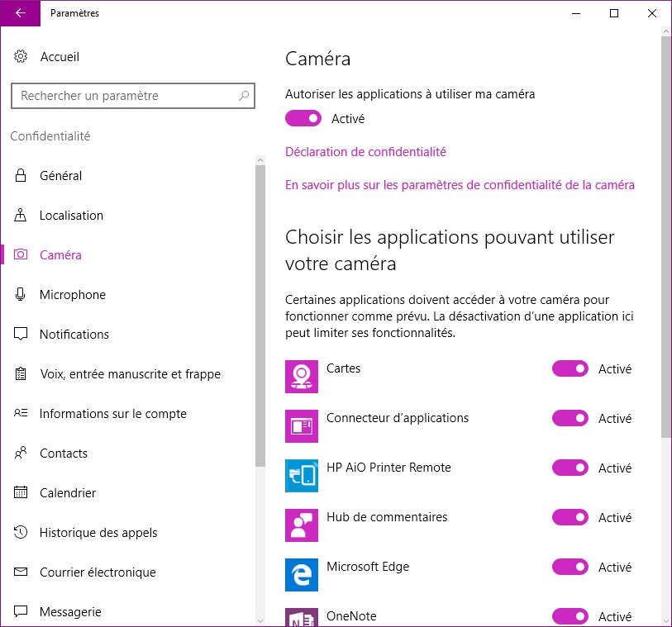
Task: Click the Microsoft Edge app icon
Action: point(302,575)
